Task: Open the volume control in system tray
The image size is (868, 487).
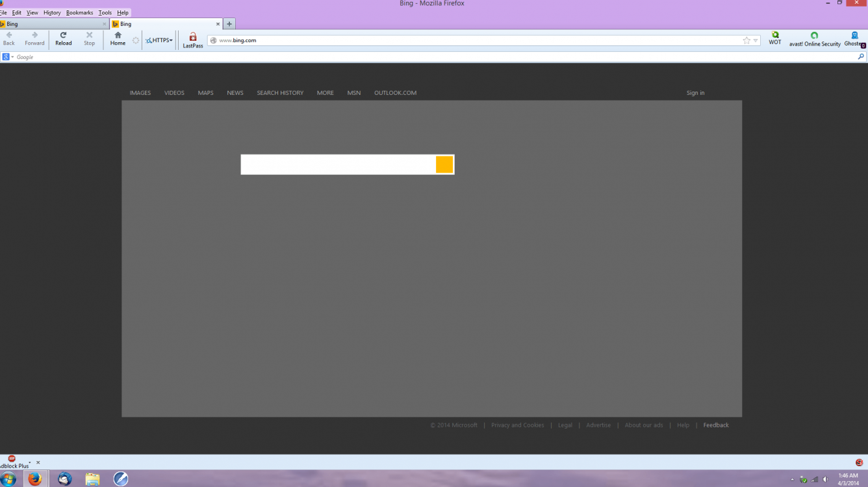Action: tap(825, 480)
